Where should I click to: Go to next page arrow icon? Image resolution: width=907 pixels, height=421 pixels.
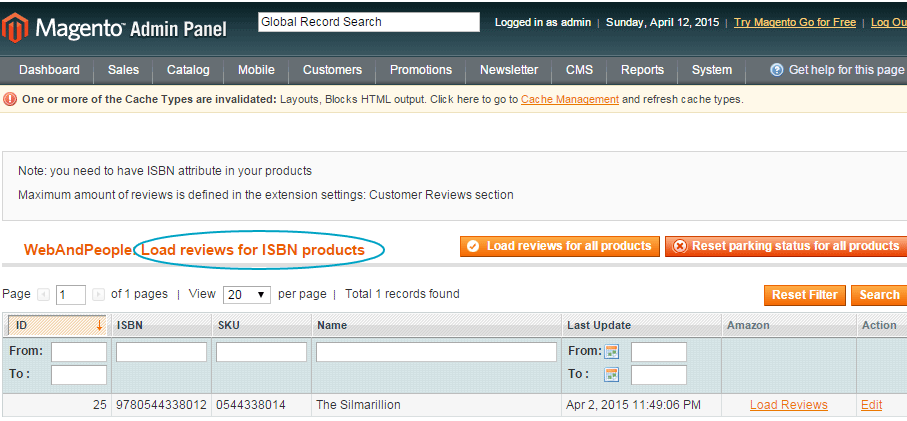(98, 295)
